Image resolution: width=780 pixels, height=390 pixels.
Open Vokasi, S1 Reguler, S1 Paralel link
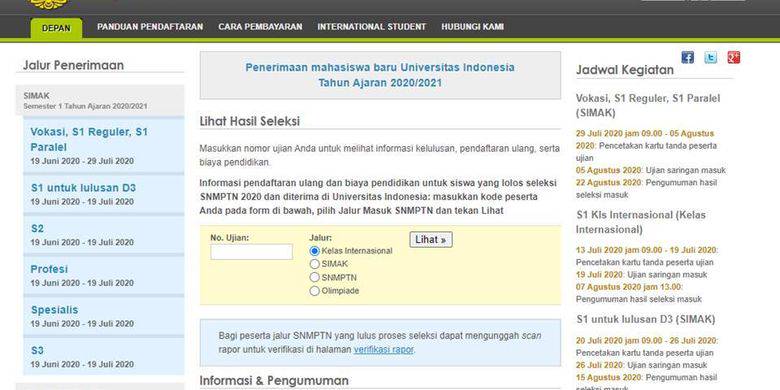[89, 139]
